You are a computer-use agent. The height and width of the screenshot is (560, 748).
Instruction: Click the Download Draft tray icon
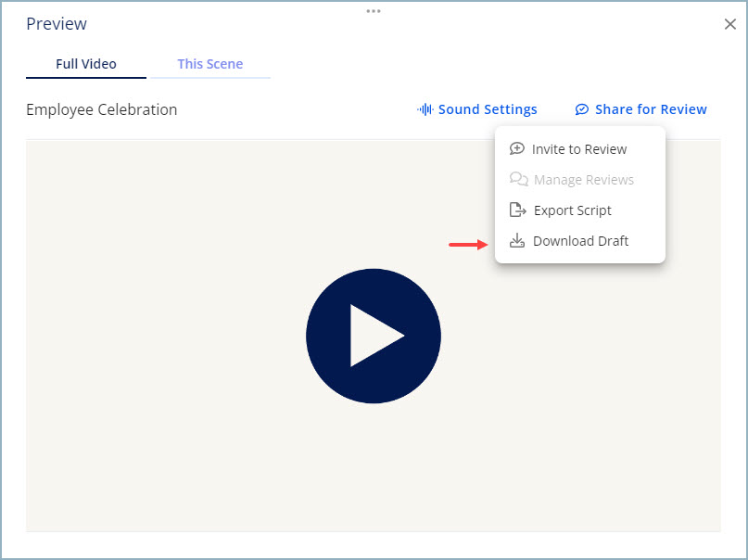(516, 240)
